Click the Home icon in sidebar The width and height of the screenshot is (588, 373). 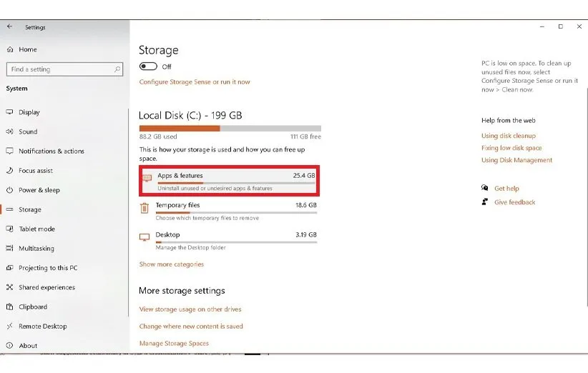pyautogui.click(x=10, y=49)
